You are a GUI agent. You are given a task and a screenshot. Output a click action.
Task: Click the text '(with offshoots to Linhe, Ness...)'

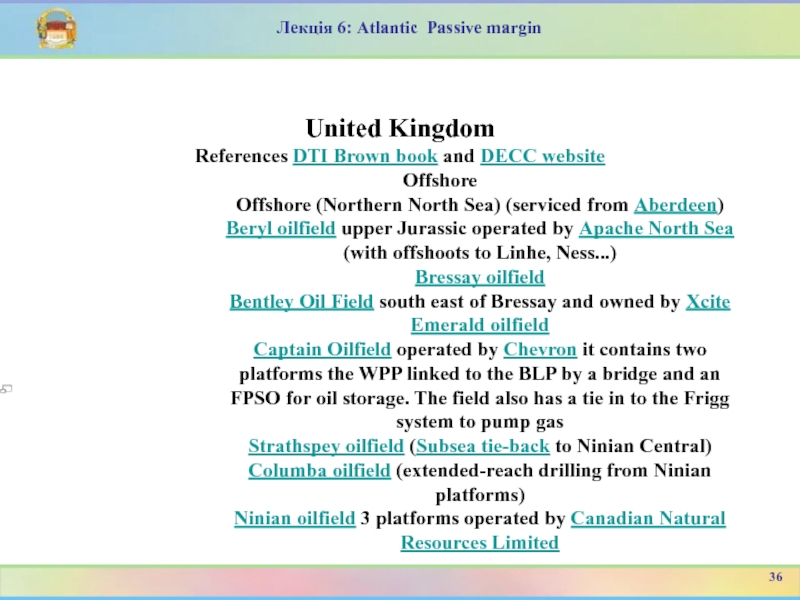480,253
